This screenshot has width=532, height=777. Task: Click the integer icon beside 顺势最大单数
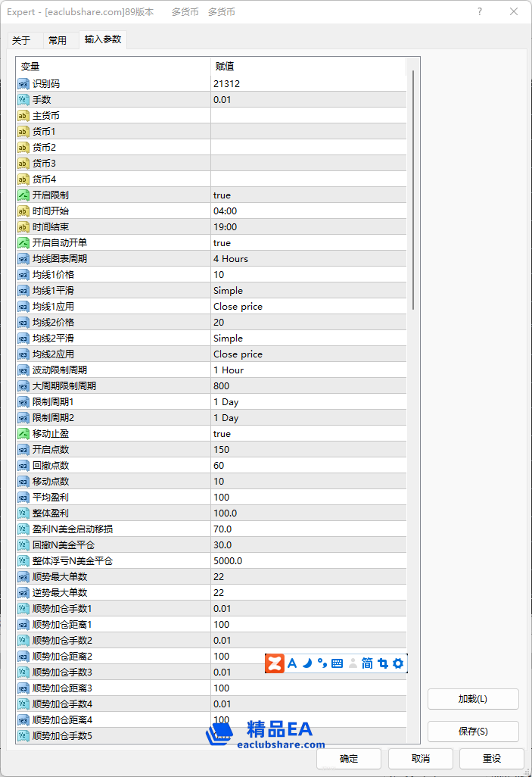(23, 577)
